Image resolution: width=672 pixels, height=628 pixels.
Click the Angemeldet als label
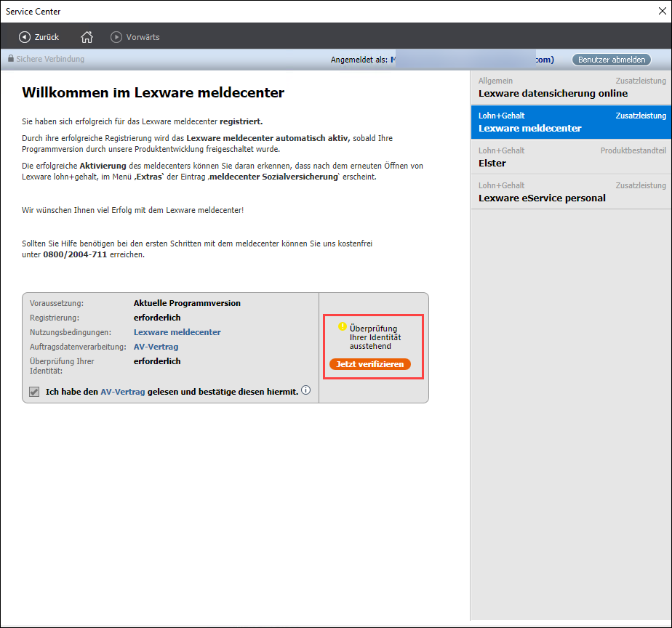359,60
